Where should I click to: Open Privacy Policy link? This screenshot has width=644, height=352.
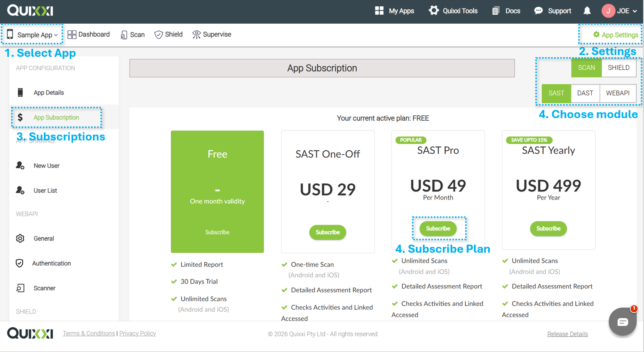[138, 333]
